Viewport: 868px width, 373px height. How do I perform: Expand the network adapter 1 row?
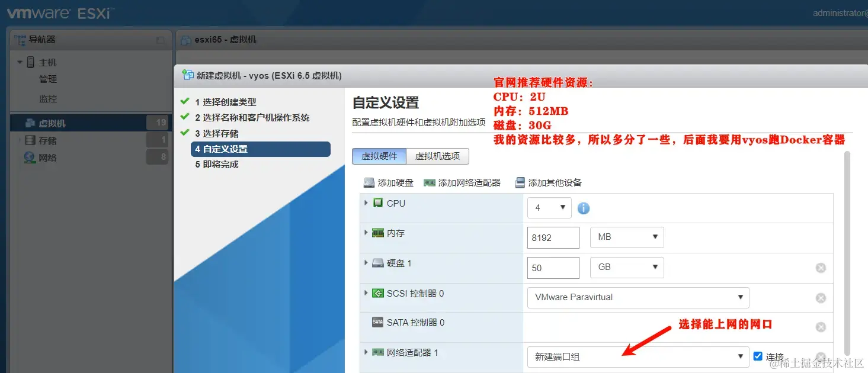367,352
